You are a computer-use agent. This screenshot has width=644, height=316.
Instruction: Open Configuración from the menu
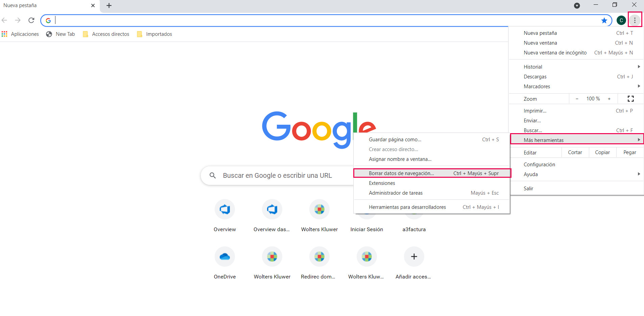pyautogui.click(x=577, y=165)
